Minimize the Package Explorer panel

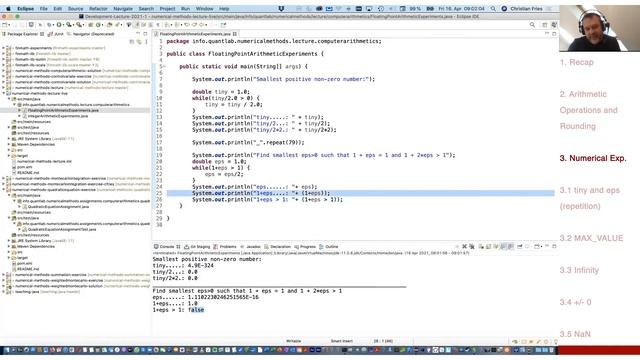tap(138, 34)
